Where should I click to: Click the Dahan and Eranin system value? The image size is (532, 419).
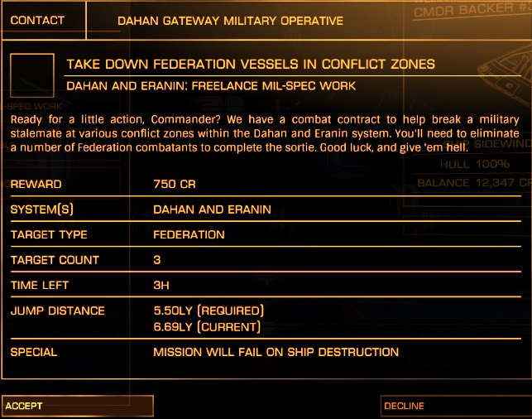pyautogui.click(x=212, y=209)
